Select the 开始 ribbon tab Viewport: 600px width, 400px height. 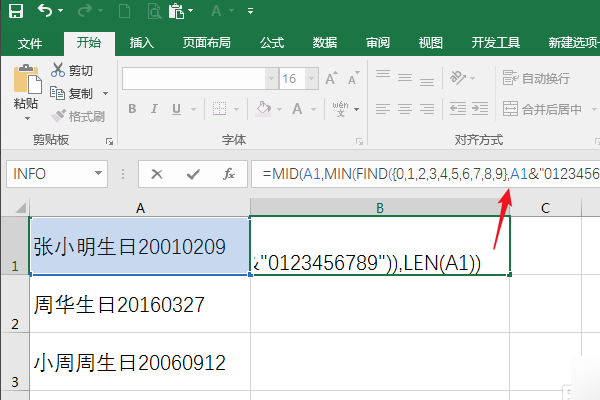[x=89, y=42]
